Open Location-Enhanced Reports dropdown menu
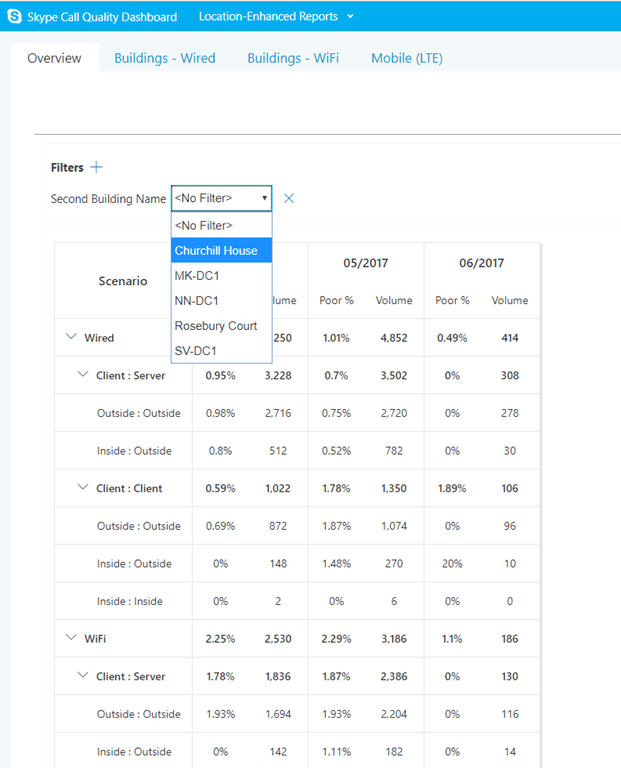The image size is (621, 768). [x=275, y=16]
